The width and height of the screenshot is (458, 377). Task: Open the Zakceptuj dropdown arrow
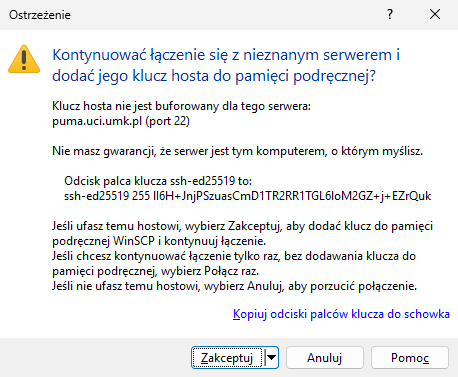(x=272, y=358)
